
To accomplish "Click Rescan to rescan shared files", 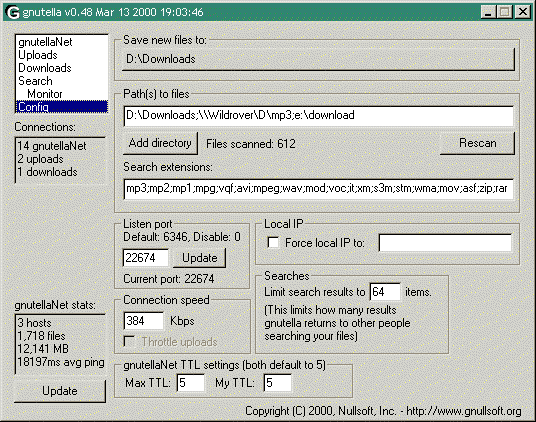I will coord(477,143).
